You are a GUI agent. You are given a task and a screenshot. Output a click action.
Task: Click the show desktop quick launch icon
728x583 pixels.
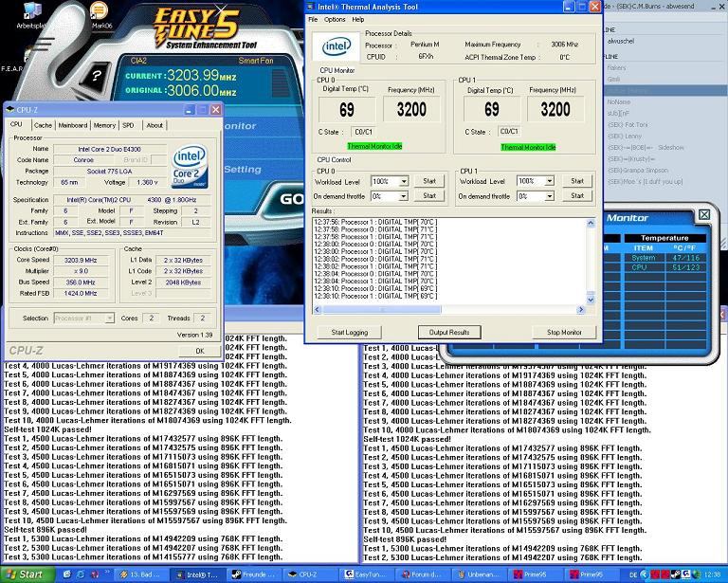coord(68,574)
